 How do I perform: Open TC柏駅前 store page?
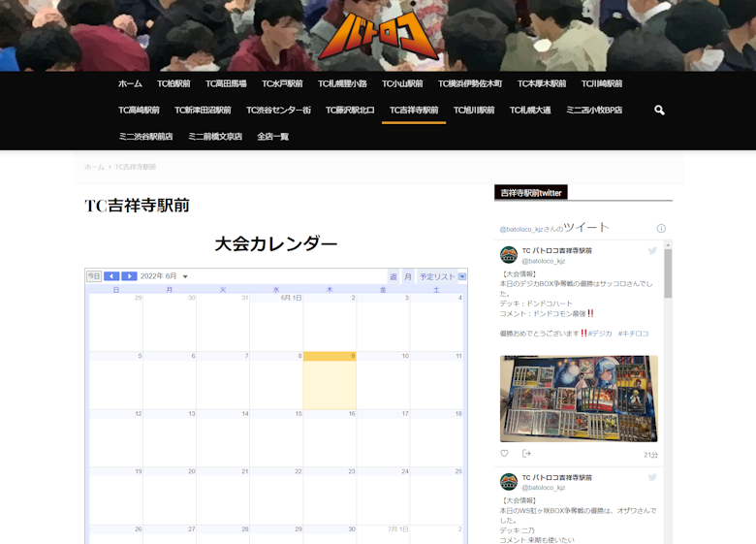(x=173, y=84)
